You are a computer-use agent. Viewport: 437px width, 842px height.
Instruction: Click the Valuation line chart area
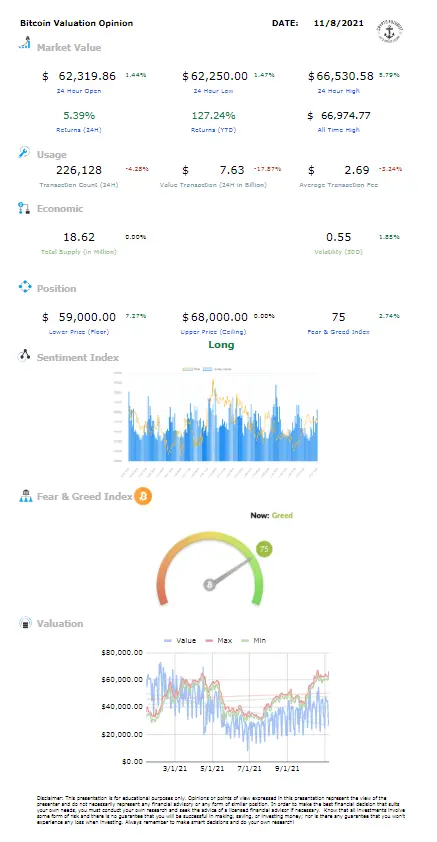(237, 707)
